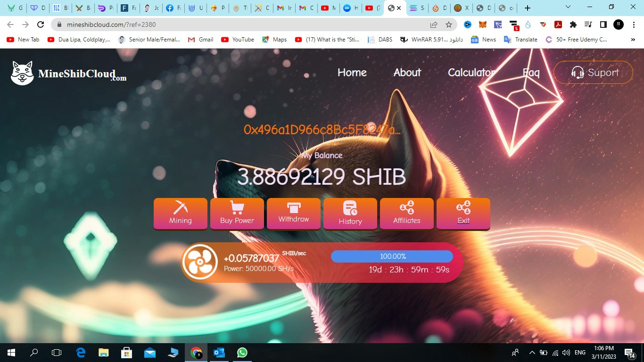Open the media control music-note icon
The height and width of the screenshot is (362, 644).
tap(588, 25)
